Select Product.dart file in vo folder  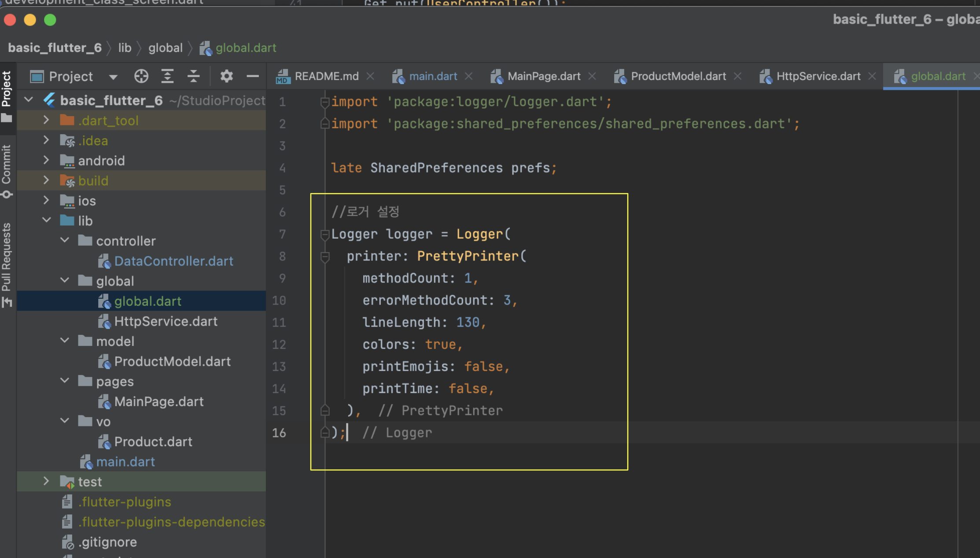(153, 441)
